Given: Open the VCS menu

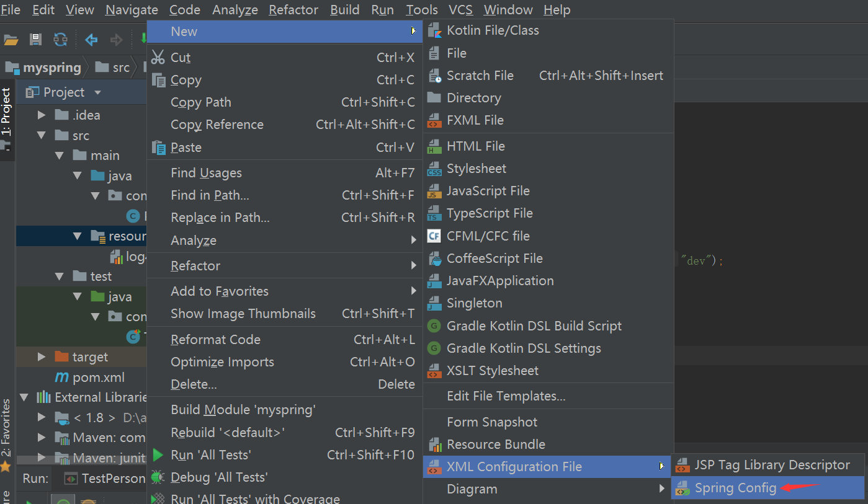Looking at the screenshot, I should pos(460,10).
